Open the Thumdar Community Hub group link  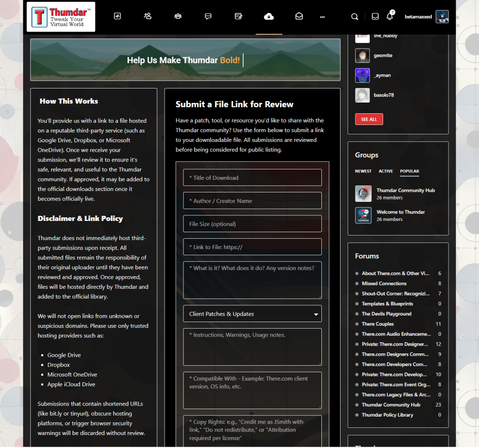[406, 190]
